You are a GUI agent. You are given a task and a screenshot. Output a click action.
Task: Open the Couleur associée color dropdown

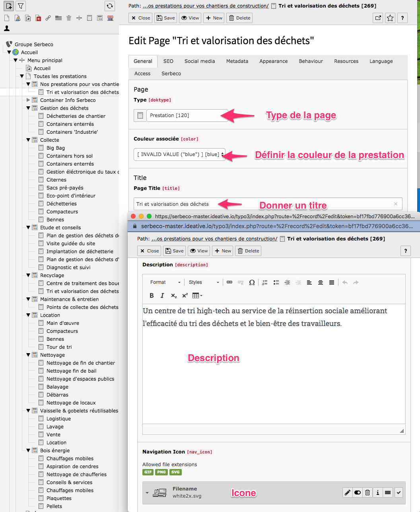(179, 154)
